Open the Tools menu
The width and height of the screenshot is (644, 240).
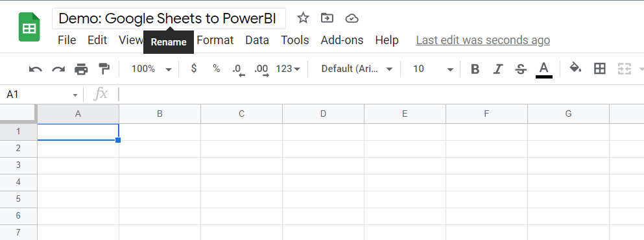tap(295, 40)
